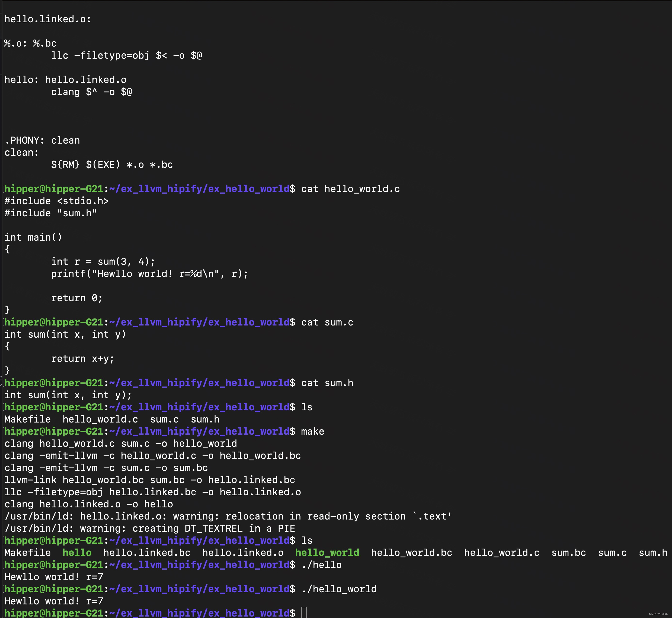Click the 'llvm-link' command output line
Image resolution: width=672 pixels, height=618 pixels.
(150, 480)
